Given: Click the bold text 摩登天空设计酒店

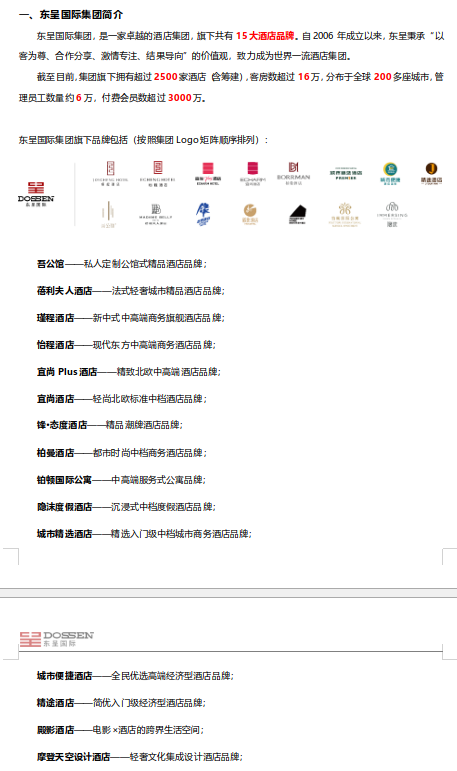Looking at the screenshot, I should pos(74,756).
